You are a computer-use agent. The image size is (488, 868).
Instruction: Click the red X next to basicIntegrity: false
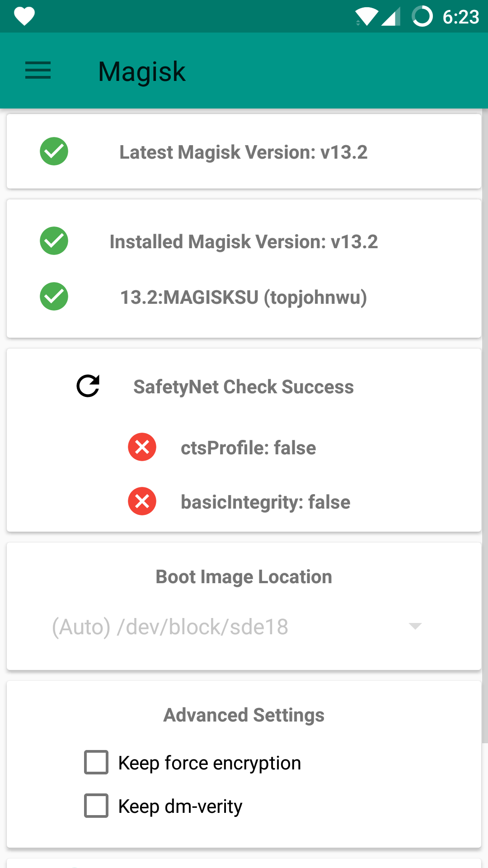point(142,501)
